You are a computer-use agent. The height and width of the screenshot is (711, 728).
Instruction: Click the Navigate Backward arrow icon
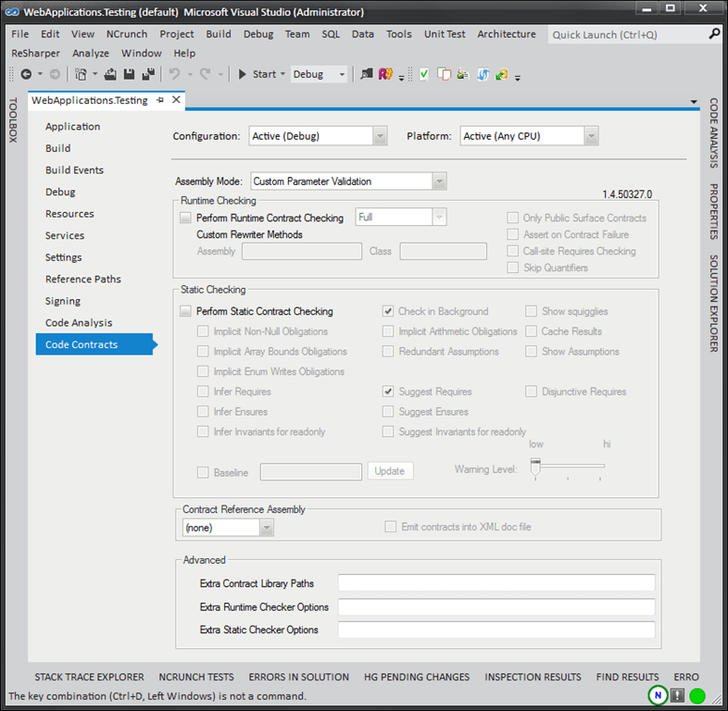pyautogui.click(x=27, y=74)
